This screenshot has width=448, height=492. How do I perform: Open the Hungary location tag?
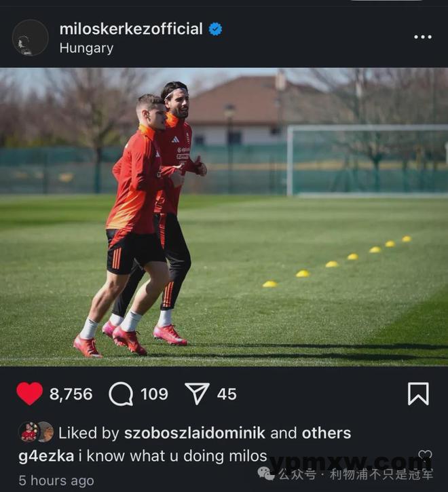(x=86, y=48)
